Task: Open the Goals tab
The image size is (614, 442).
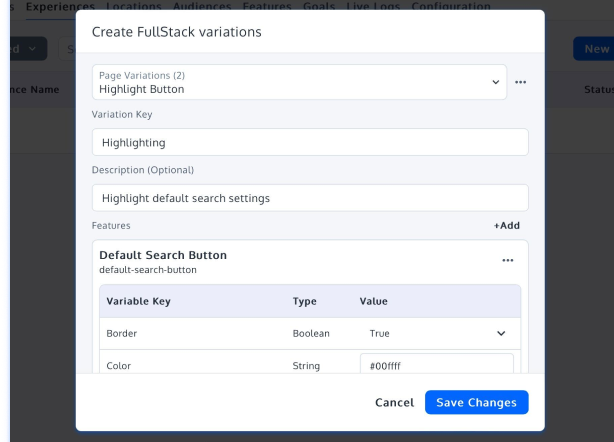Action: (319, 6)
